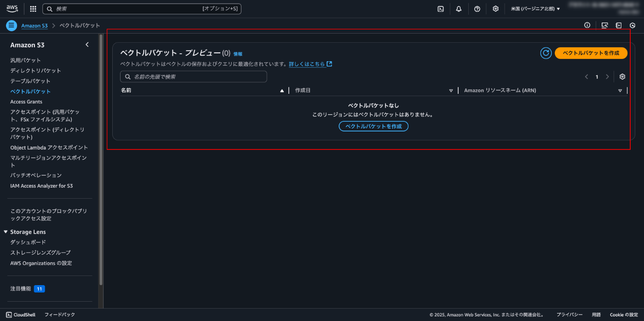Screen dimensions: 644x321
Task: Open the help question mark icon
Action: pyautogui.click(x=477, y=9)
